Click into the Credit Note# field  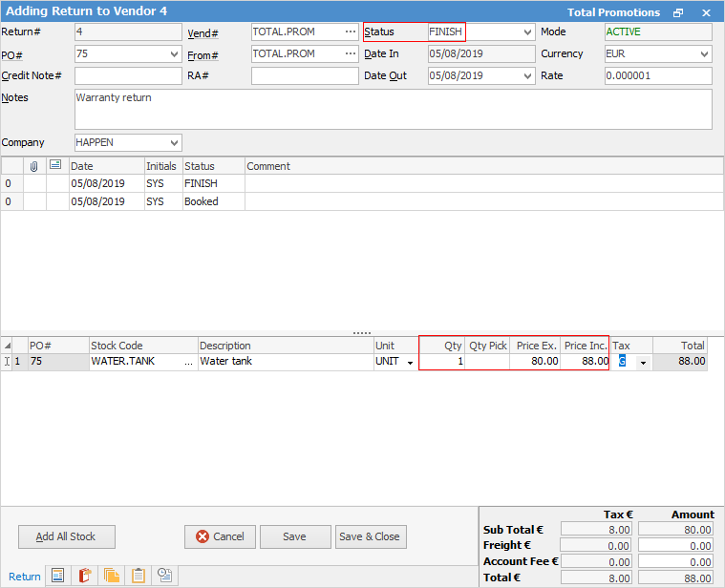[x=127, y=76]
